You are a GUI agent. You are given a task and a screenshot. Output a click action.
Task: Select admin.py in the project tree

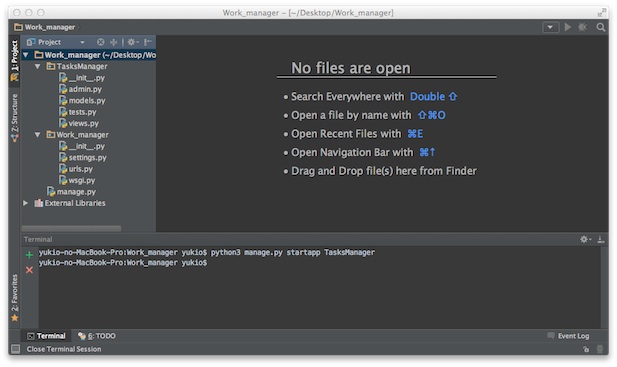coord(85,89)
